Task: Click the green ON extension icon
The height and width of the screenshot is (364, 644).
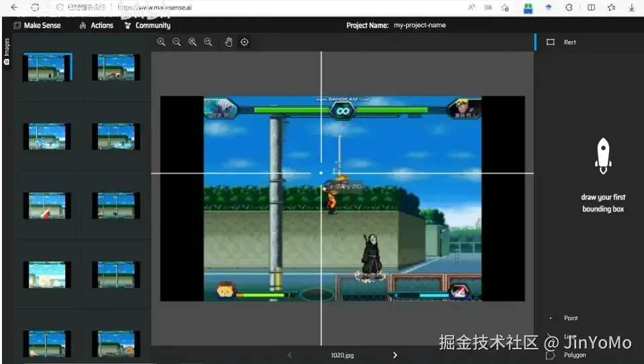Action: (528, 8)
